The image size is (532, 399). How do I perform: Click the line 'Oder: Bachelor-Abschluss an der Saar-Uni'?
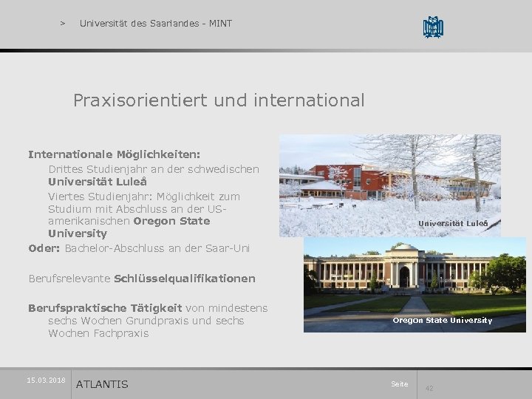pos(139,248)
